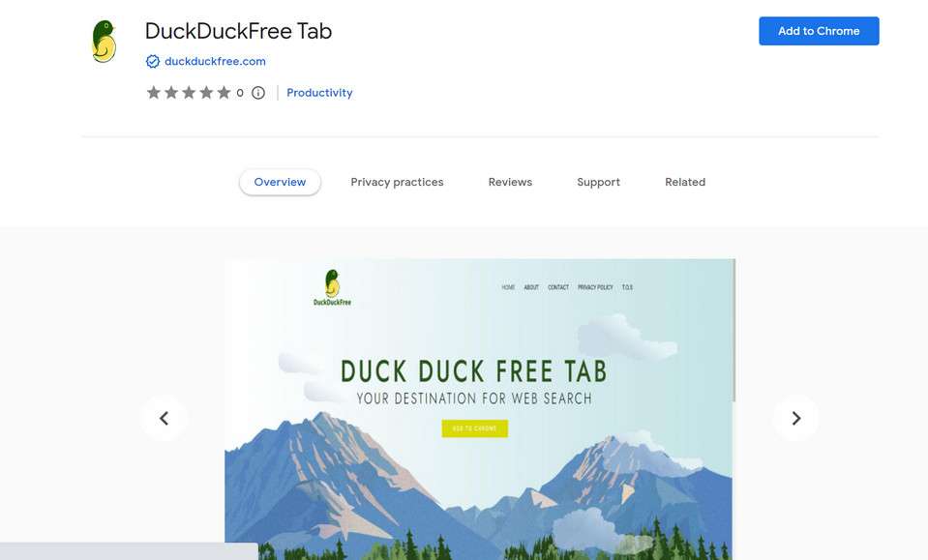This screenshot has height=560, width=928.
Task: Show previous screenshot with left arrow
Action: tap(164, 418)
